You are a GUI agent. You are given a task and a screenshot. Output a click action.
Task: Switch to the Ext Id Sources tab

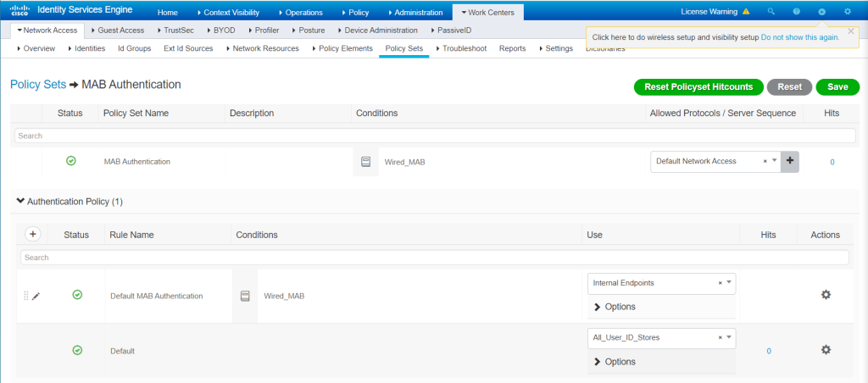[x=188, y=48]
